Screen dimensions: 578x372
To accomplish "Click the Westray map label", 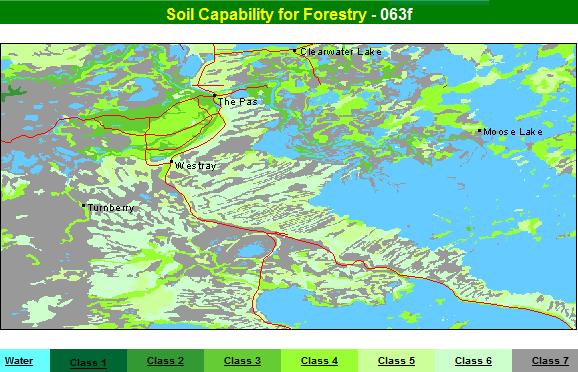I will point(196,166).
